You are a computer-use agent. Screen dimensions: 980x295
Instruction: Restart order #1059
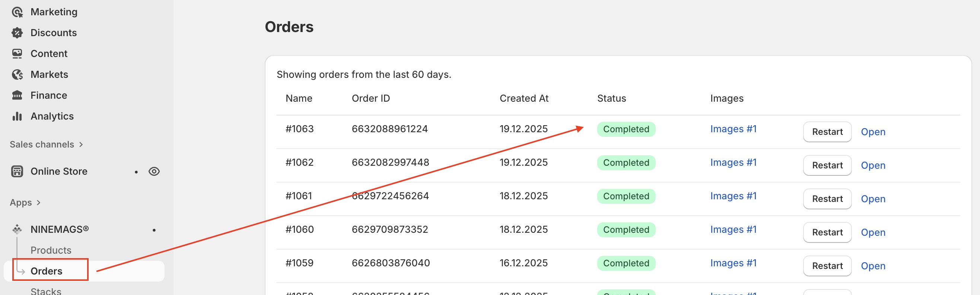pyautogui.click(x=827, y=266)
